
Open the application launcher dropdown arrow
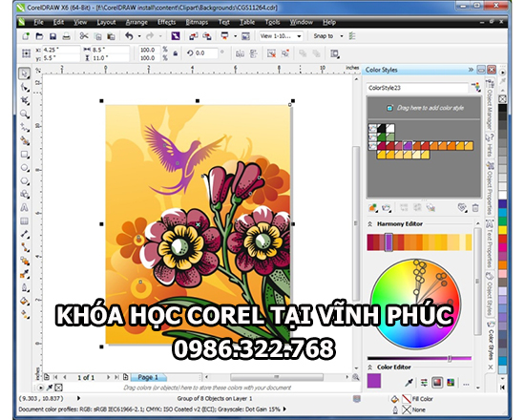(235, 36)
